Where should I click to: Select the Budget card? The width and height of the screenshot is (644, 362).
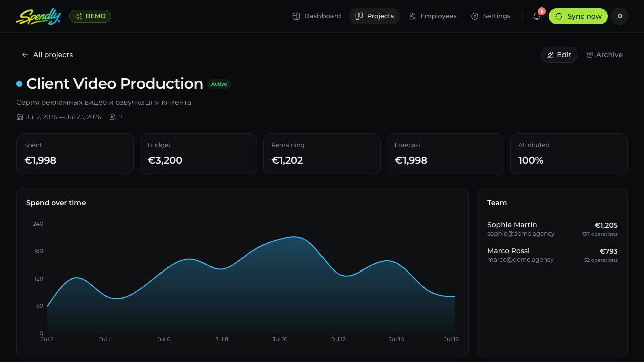(x=198, y=154)
